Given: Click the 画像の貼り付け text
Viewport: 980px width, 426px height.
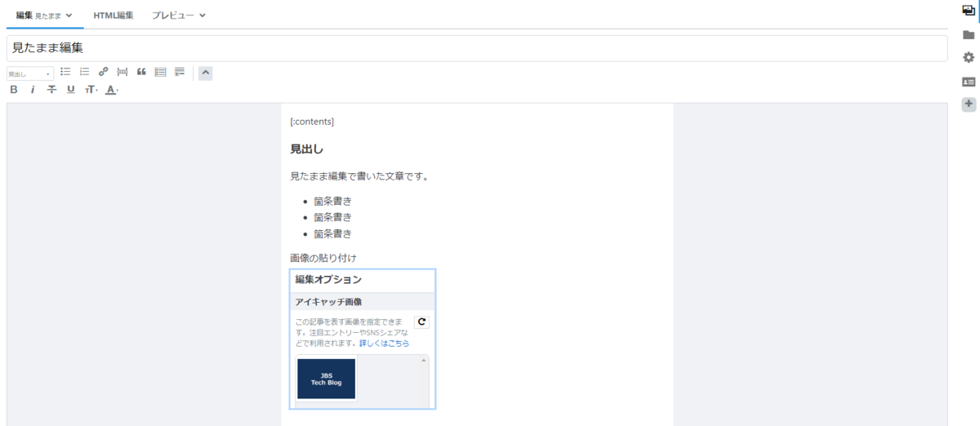Looking at the screenshot, I should [323, 258].
